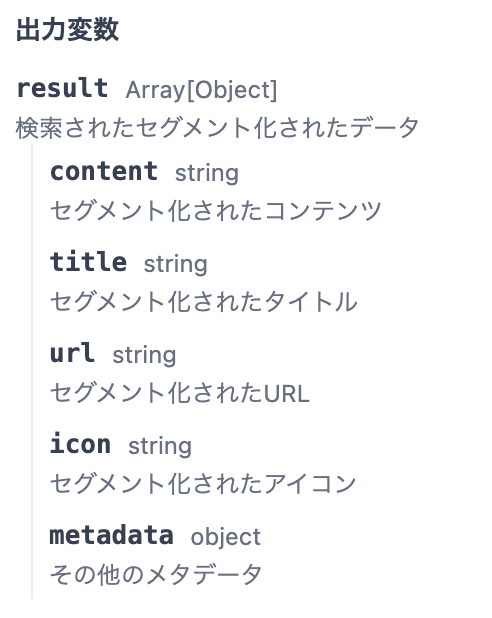492x618 pixels.
Task: Click the vertical nesting line under result
Action: tap(32, 371)
